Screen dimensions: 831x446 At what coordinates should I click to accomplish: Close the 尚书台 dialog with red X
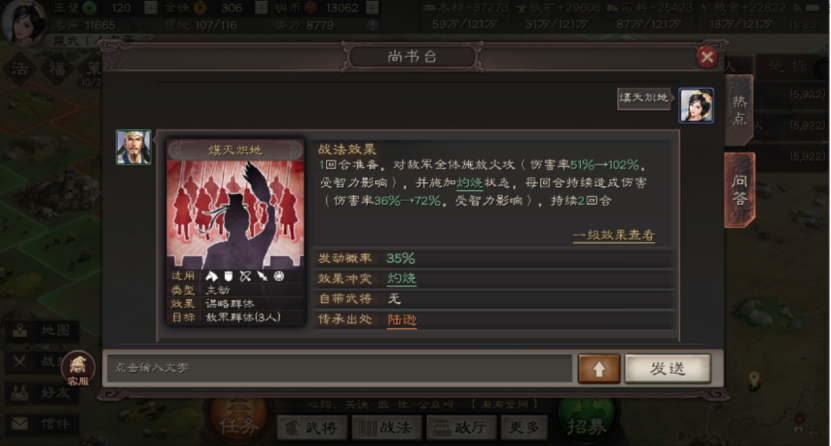pyautogui.click(x=706, y=57)
